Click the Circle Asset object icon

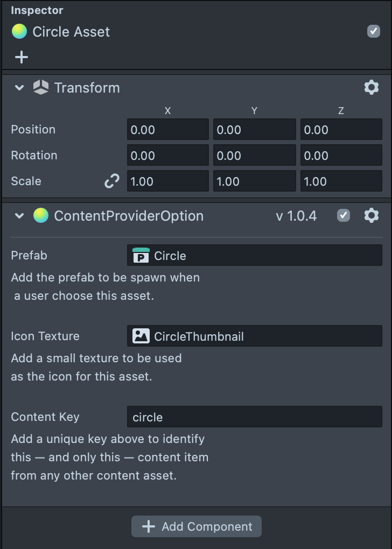tap(19, 32)
